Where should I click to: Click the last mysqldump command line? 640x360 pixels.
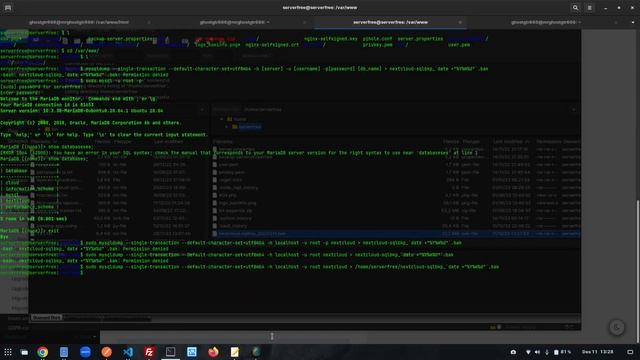pos(249,267)
